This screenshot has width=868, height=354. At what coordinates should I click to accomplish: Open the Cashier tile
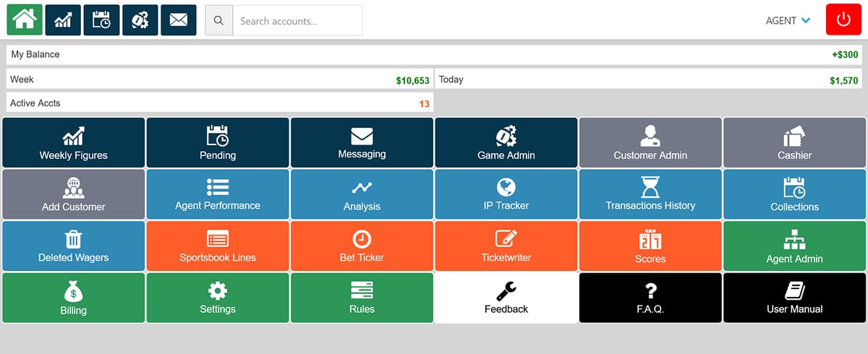pos(795,143)
